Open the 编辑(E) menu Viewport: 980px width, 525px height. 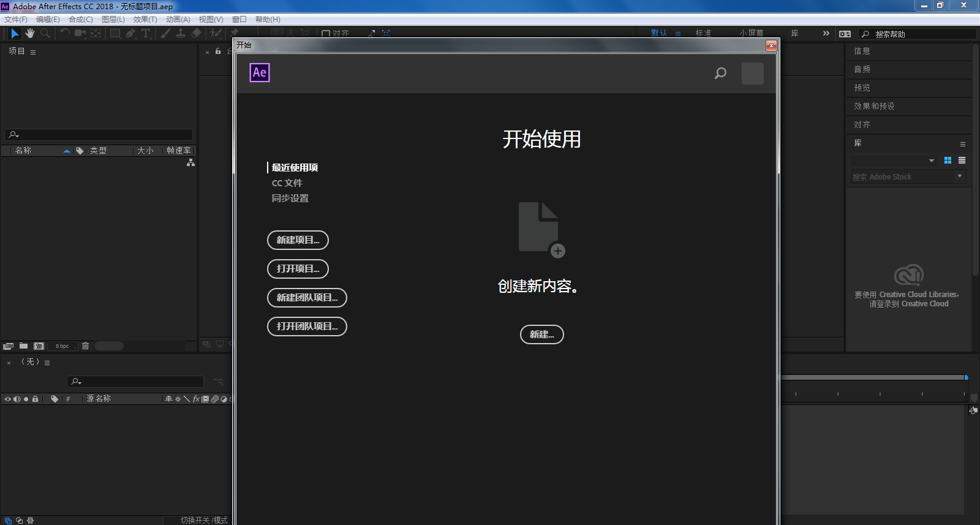point(48,20)
